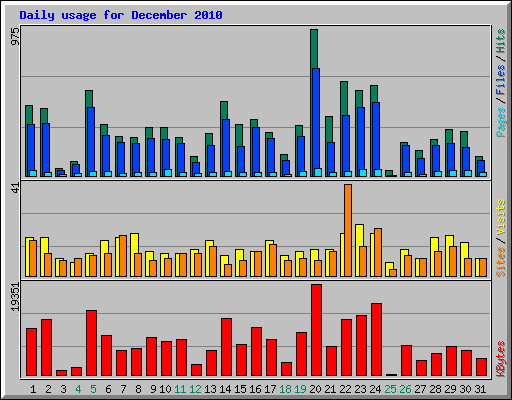Click day label 15 on the x-axis
The height and width of the screenshot is (400, 512).
pos(240,389)
